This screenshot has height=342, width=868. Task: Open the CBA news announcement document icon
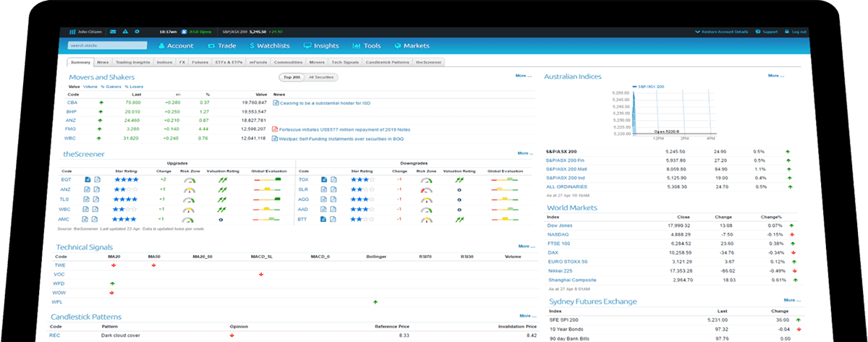coord(276,103)
